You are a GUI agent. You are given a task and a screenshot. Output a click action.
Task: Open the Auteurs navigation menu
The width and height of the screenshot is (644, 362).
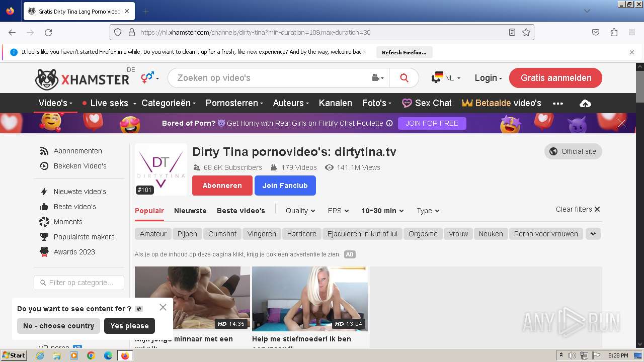291,103
